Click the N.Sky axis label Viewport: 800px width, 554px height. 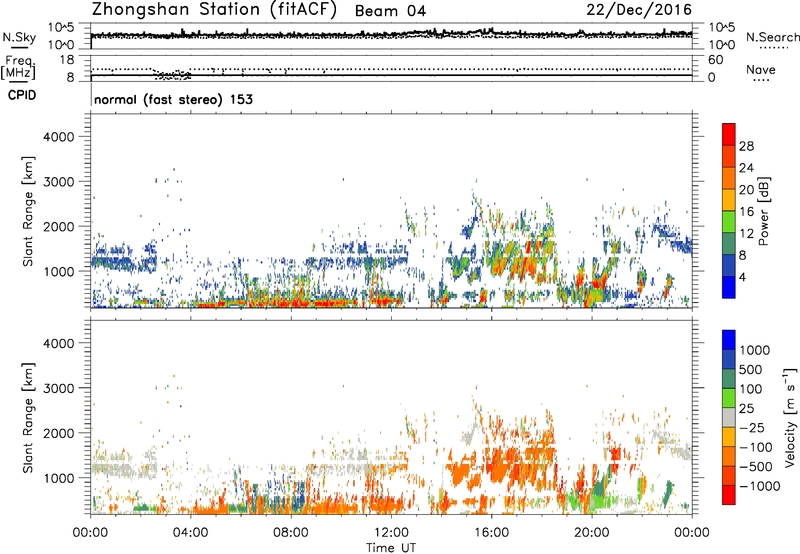pos(19,38)
